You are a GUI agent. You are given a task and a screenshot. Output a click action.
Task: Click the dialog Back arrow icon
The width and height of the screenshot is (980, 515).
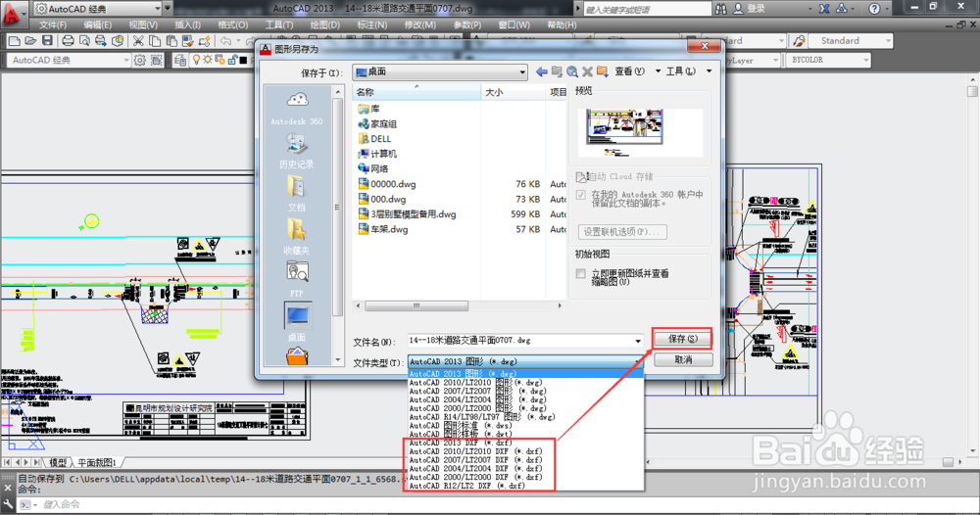542,71
